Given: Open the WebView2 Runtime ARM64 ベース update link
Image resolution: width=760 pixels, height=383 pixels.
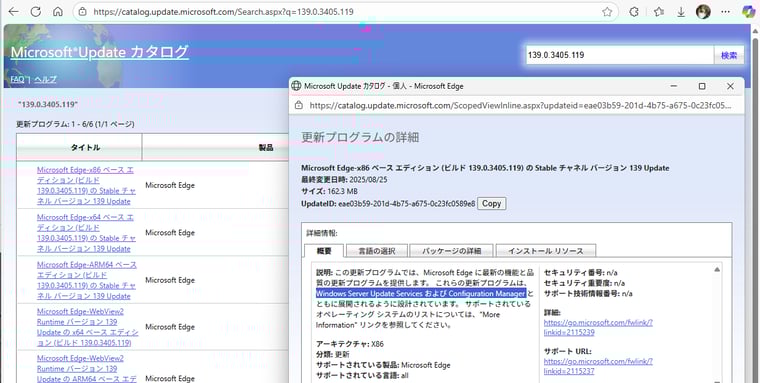Looking at the screenshot, I should click(87, 369).
